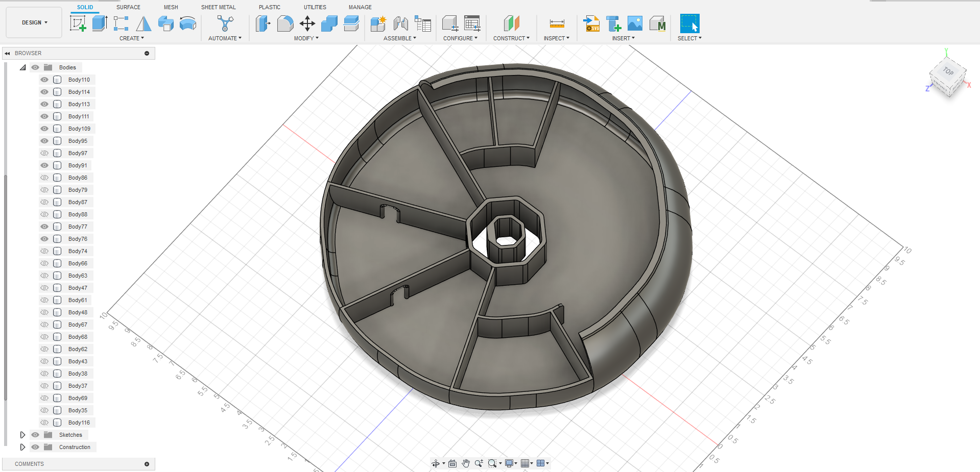Collapse the Bodies folder

point(22,67)
